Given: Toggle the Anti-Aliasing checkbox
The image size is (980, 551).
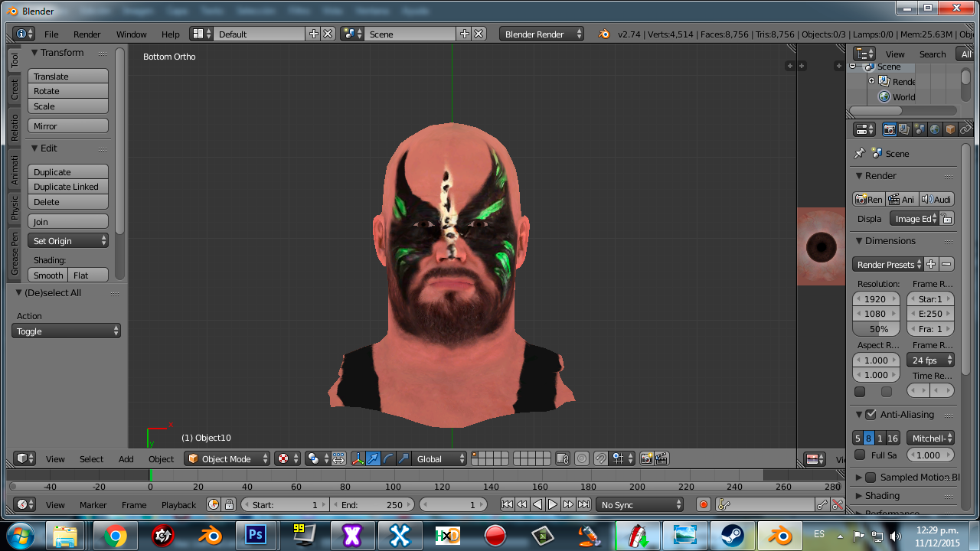Looking at the screenshot, I should [871, 415].
